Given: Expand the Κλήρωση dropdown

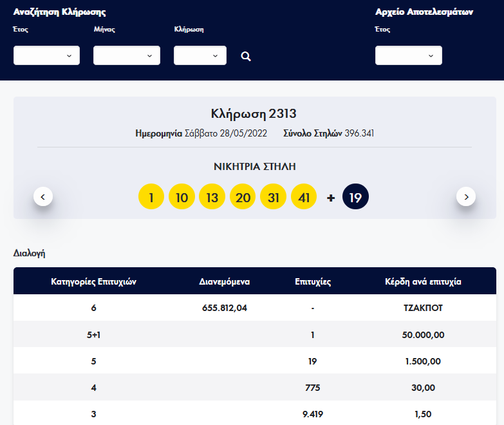Looking at the screenshot, I should pos(200,56).
